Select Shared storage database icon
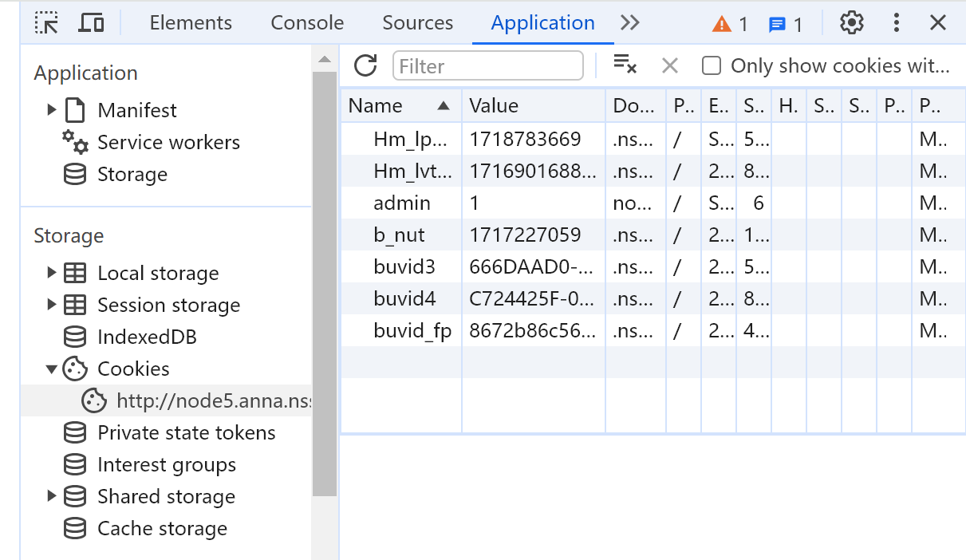 click(x=75, y=496)
